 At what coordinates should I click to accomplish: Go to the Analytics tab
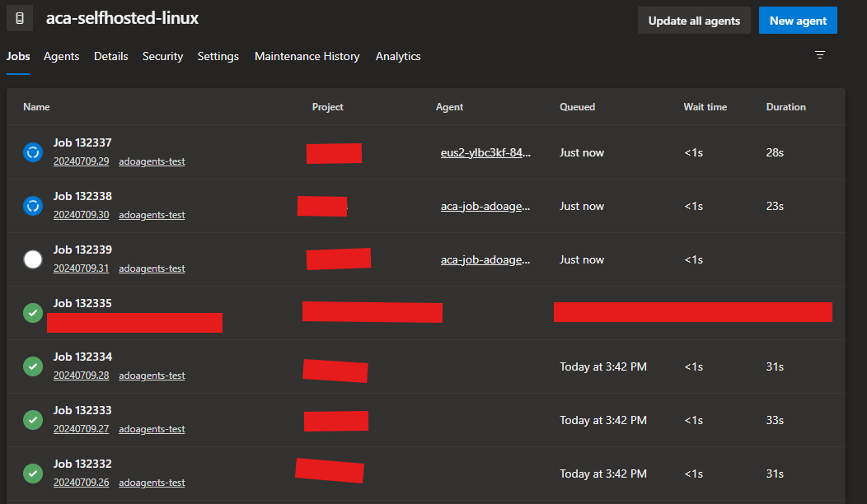(398, 57)
